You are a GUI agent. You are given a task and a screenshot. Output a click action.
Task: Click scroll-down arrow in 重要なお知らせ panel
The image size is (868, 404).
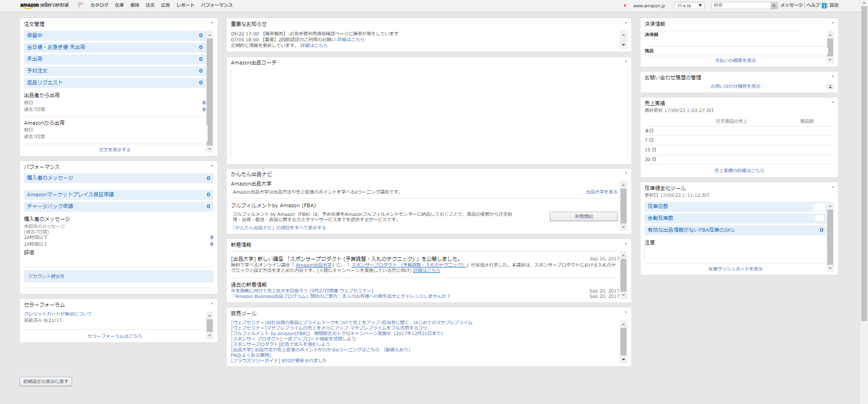click(x=623, y=45)
